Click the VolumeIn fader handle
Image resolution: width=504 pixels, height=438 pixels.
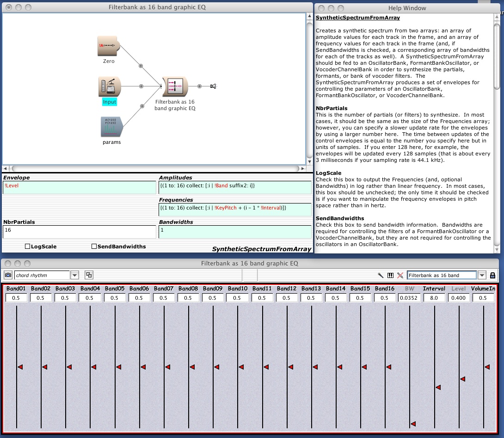pos(487,367)
